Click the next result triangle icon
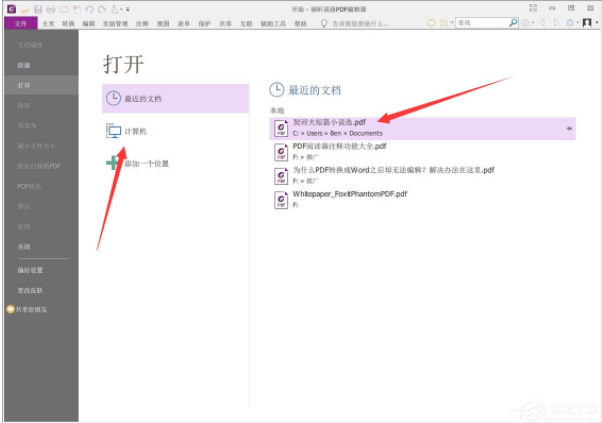The height and width of the screenshot is (423, 602). pos(556,23)
